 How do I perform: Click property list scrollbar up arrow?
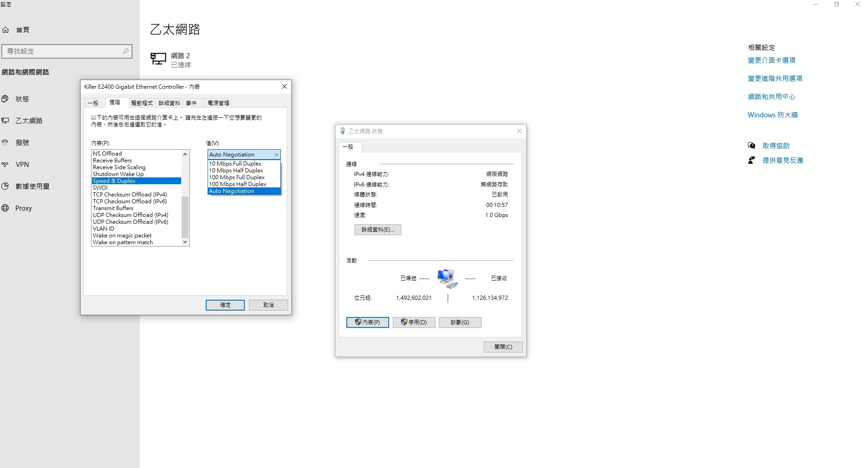pyautogui.click(x=185, y=154)
